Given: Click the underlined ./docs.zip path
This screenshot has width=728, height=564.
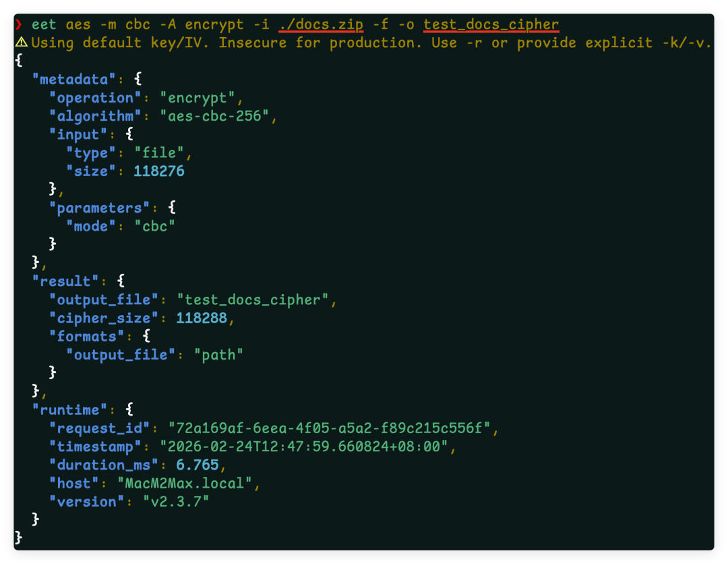Looking at the screenshot, I should click(321, 24).
